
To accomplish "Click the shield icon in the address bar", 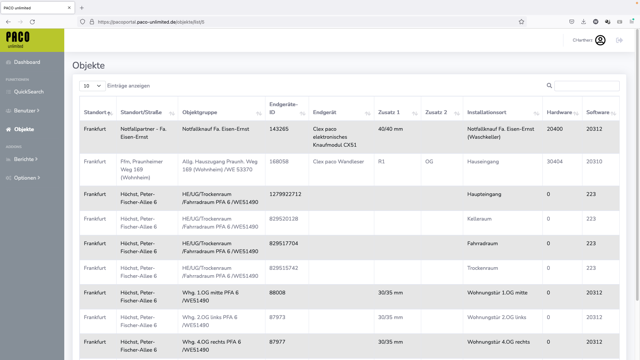I will tap(82, 22).
